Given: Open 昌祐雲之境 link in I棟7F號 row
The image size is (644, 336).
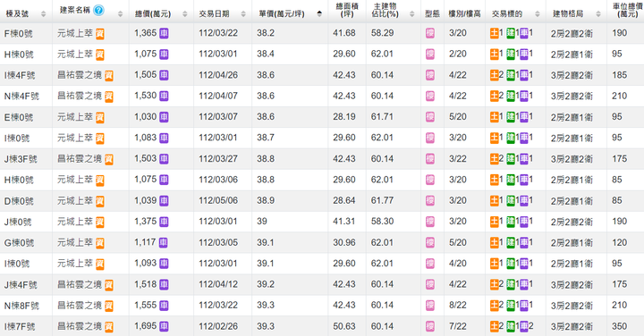Looking at the screenshot, I should pyautogui.click(x=80, y=326).
